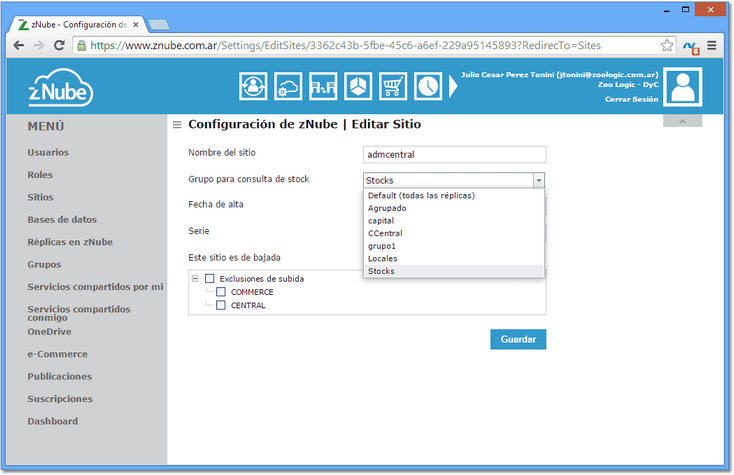The height and width of the screenshot is (475, 734).
Task: Open Servicios compartidos por mi
Action: [x=95, y=287]
